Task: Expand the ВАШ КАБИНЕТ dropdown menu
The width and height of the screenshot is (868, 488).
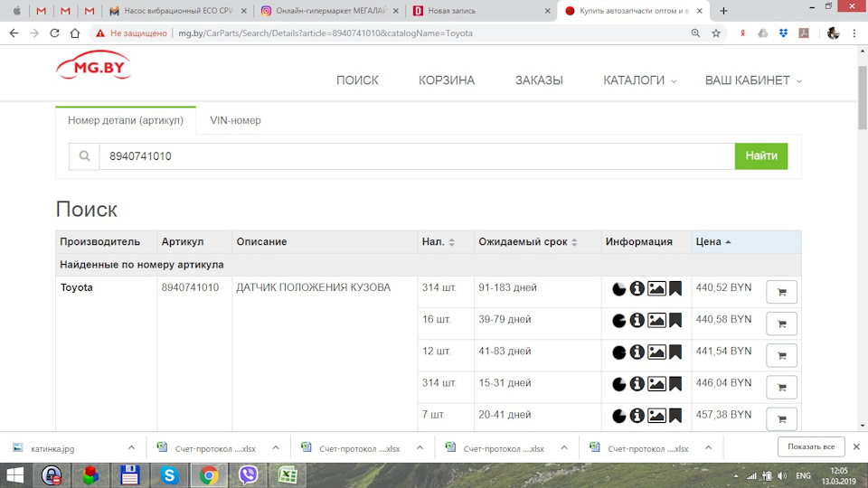Action: pos(753,80)
